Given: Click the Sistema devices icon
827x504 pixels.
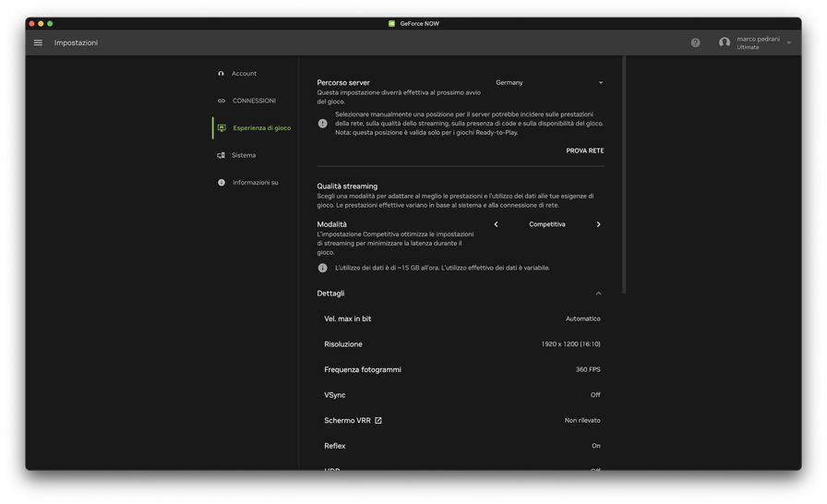Looking at the screenshot, I should pos(222,155).
